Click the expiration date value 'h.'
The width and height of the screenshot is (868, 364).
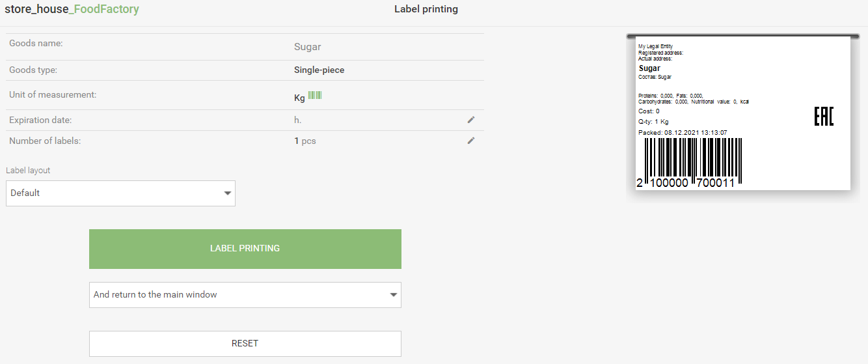click(298, 120)
